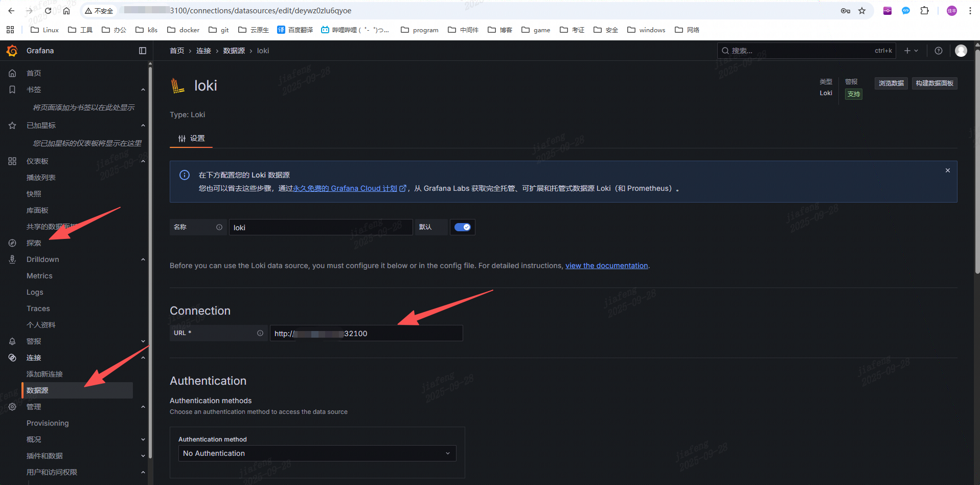Open Provisioning under 管理

coord(48,423)
